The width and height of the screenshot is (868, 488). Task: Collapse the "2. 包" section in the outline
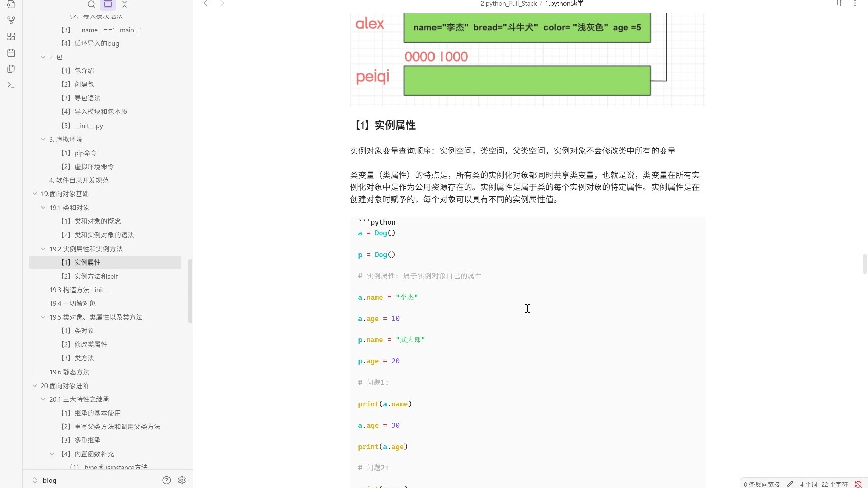point(44,57)
